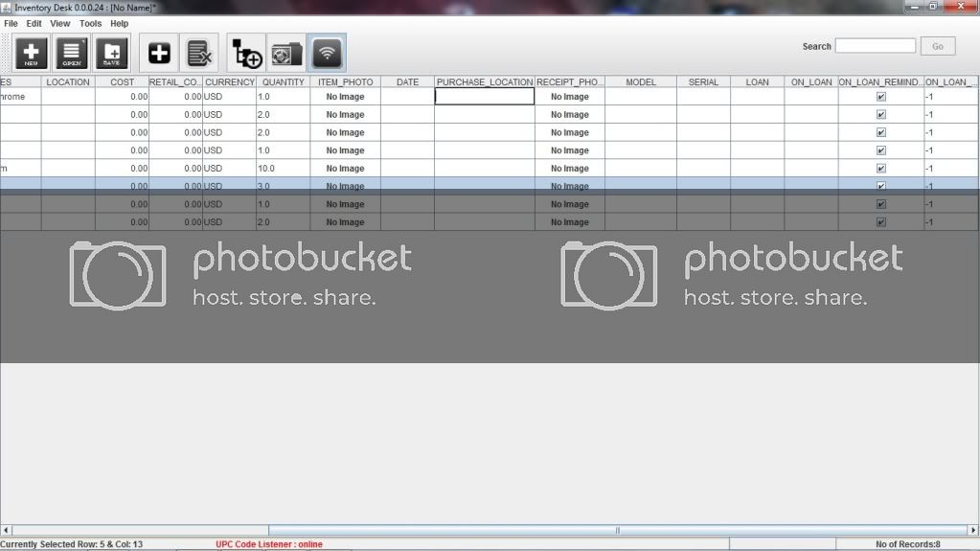This screenshot has height=551, width=980.
Task: Open the File menu
Action: pyautogui.click(x=11, y=24)
